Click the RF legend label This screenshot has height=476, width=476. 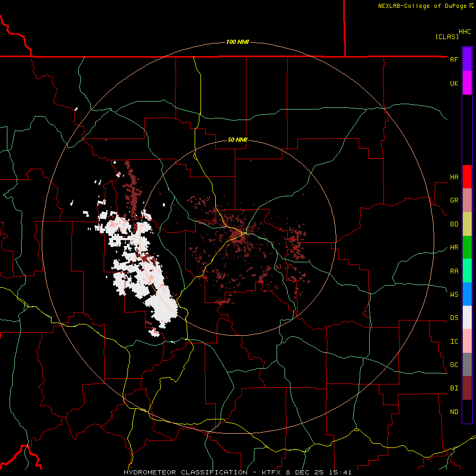454,59
